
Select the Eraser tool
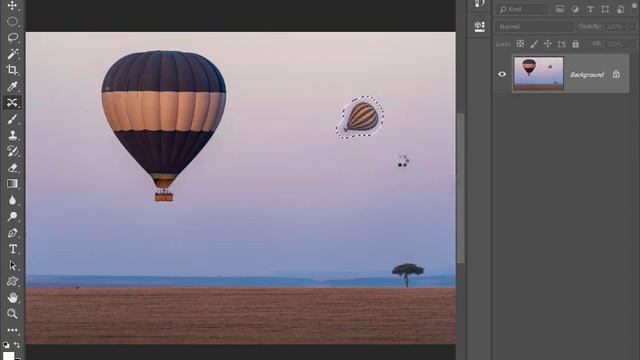(12, 168)
